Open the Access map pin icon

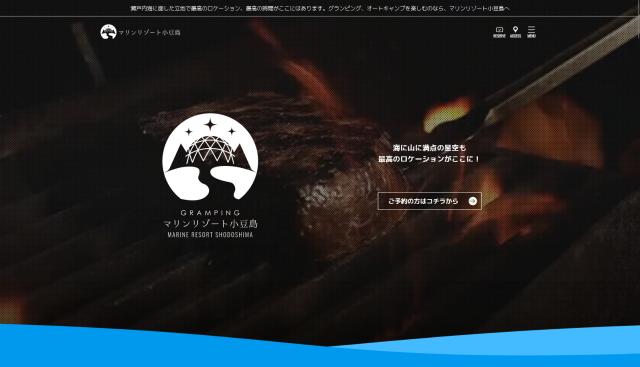516,32
